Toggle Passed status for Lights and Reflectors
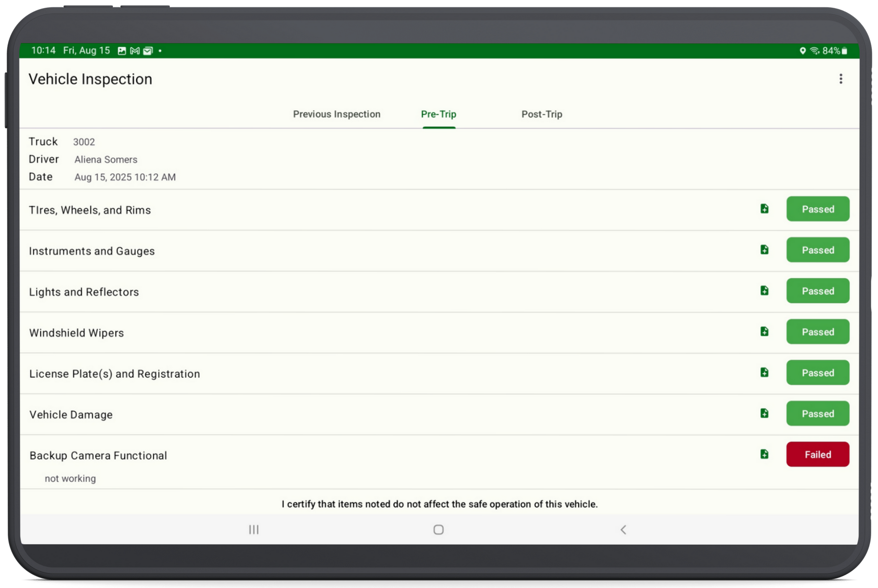Viewport: 878px width, 588px height. pyautogui.click(x=817, y=291)
